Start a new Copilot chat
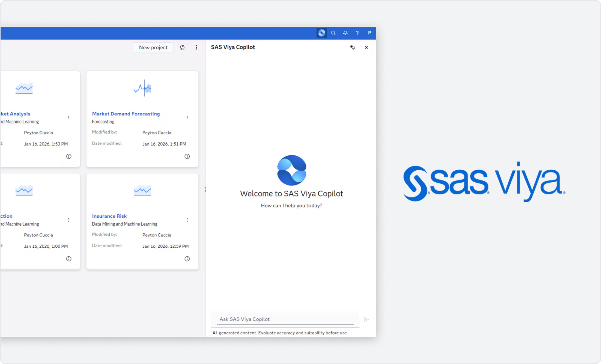 click(x=353, y=47)
